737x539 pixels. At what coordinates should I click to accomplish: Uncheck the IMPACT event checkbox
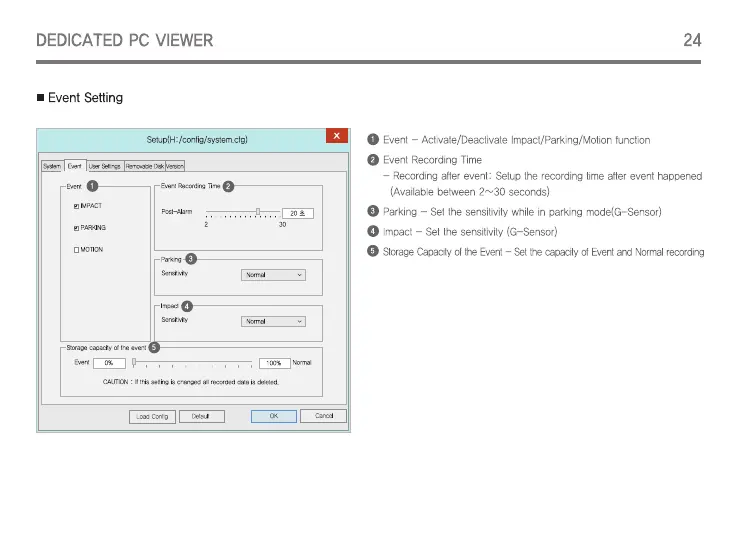pyautogui.click(x=76, y=206)
